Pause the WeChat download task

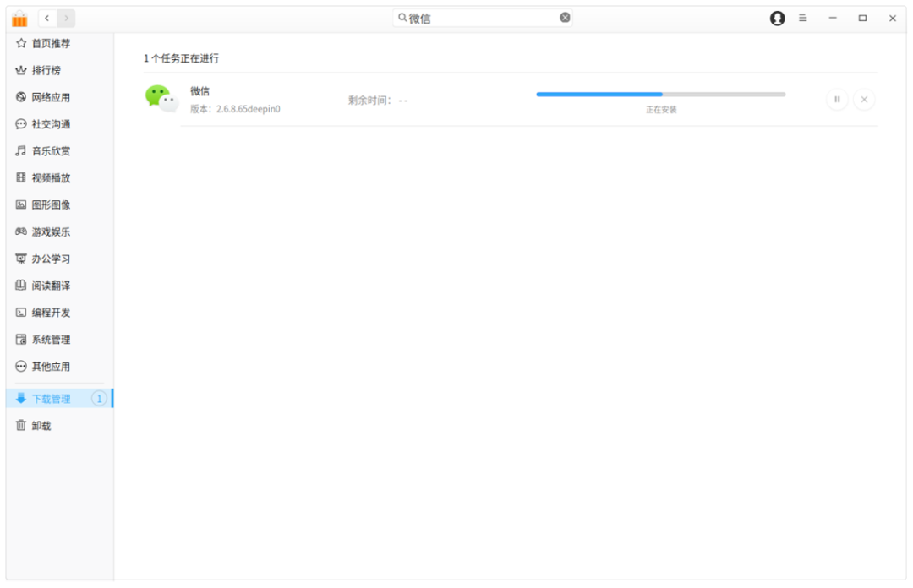tap(837, 99)
